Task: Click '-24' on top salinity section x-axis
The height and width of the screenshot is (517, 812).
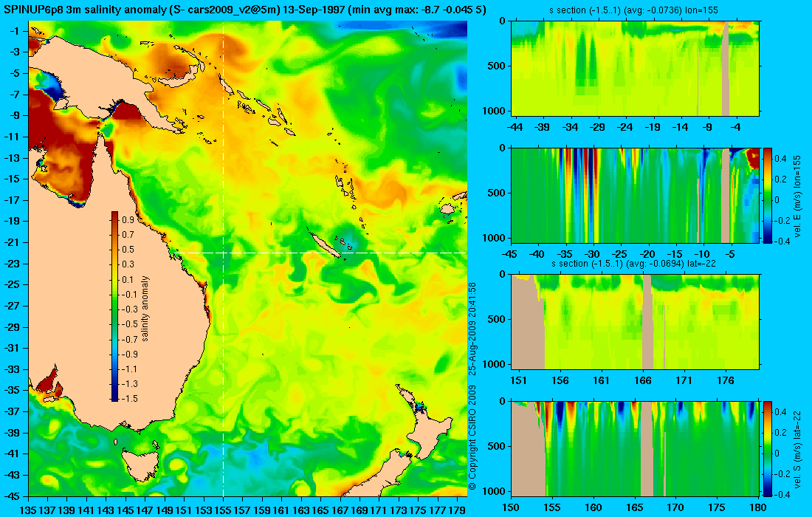Action: pos(625,127)
